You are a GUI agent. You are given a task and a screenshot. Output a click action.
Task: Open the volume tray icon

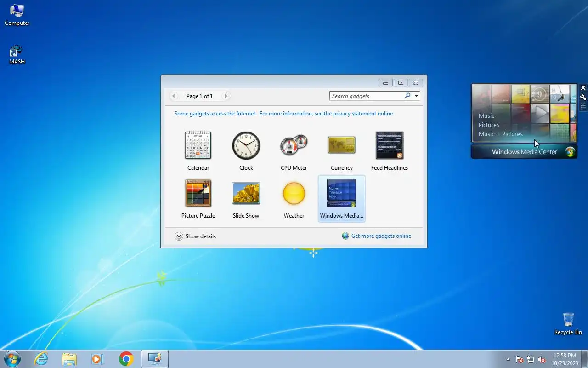pyautogui.click(x=542, y=359)
